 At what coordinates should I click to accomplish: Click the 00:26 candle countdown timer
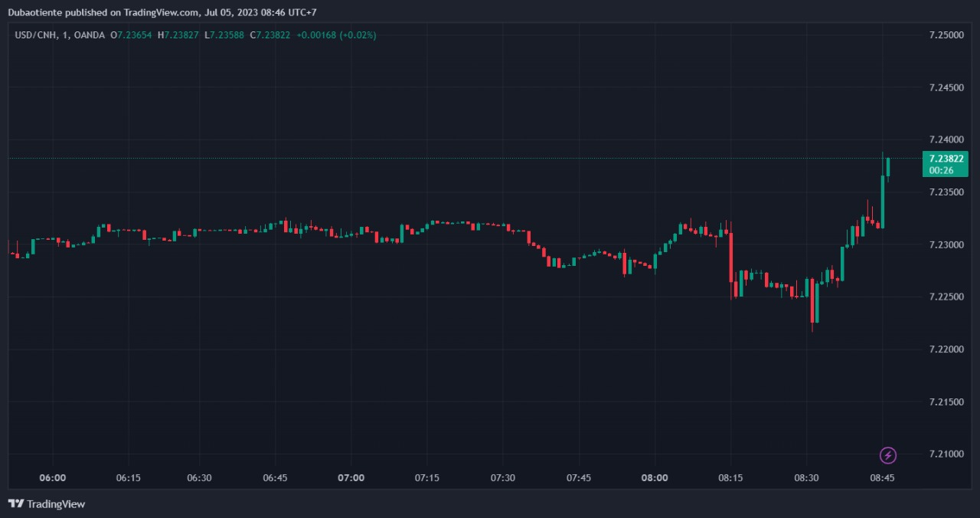pos(941,170)
